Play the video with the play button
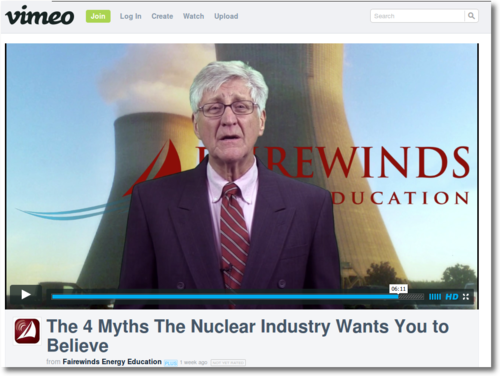Viewport: 500px width, 376px height. coord(26,295)
